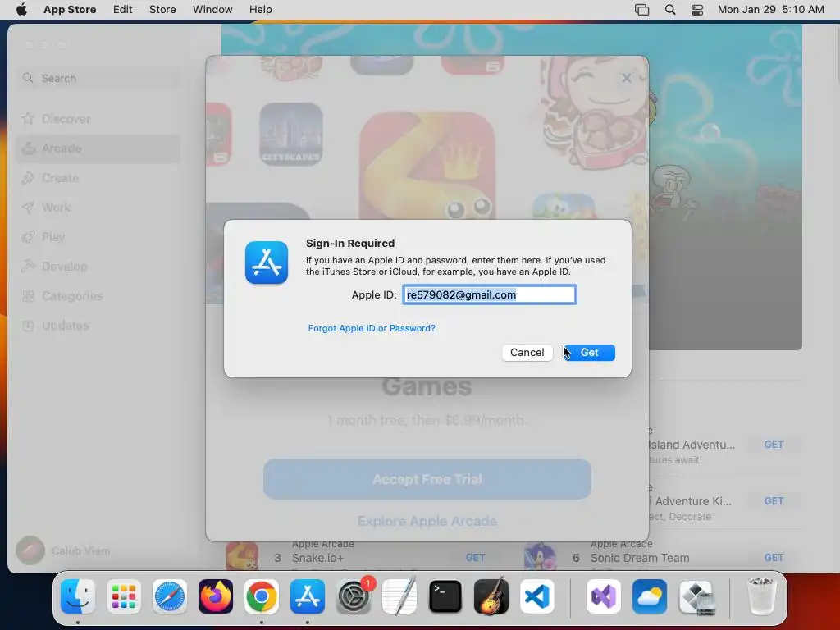This screenshot has height=630, width=840.
Task: Open the Snake.io+ app icon in list
Action: coord(242,557)
